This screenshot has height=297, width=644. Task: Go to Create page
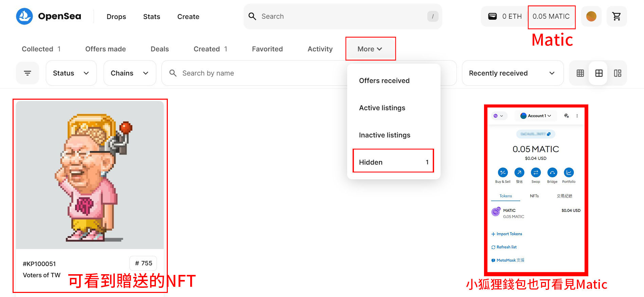pyautogui.click(x=188, y=17)
